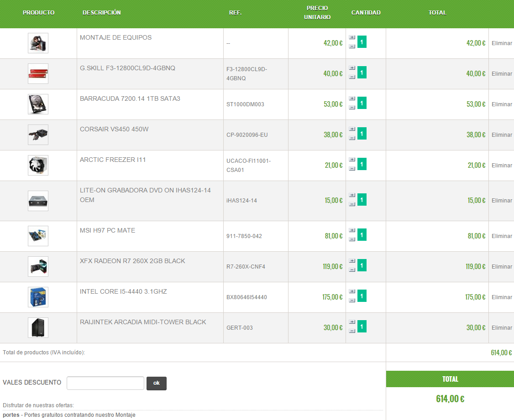Decrease RAIJINTEK ARCADIA MIDI-TOWER quantity
Image resolution: width=514 pixels, height=420 pixels.
click(352, 331)
